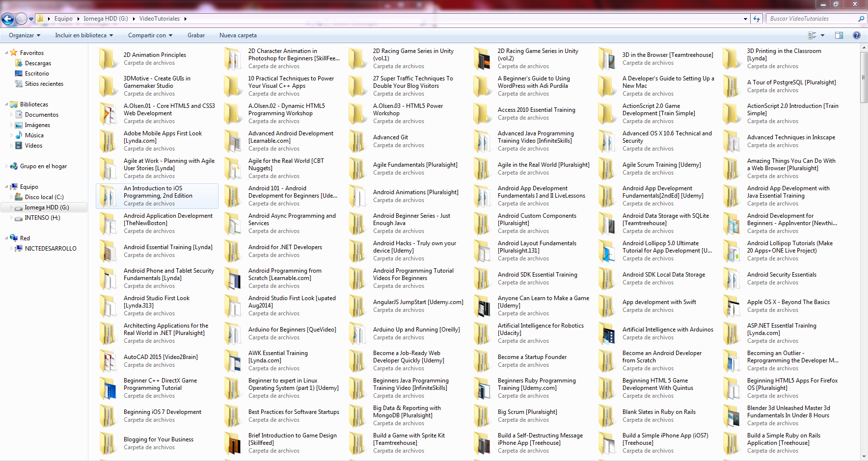Select 'Android Studio First Look [Lynda.313]'
Viewport: 868px width, 461px height.
[157, 306]
